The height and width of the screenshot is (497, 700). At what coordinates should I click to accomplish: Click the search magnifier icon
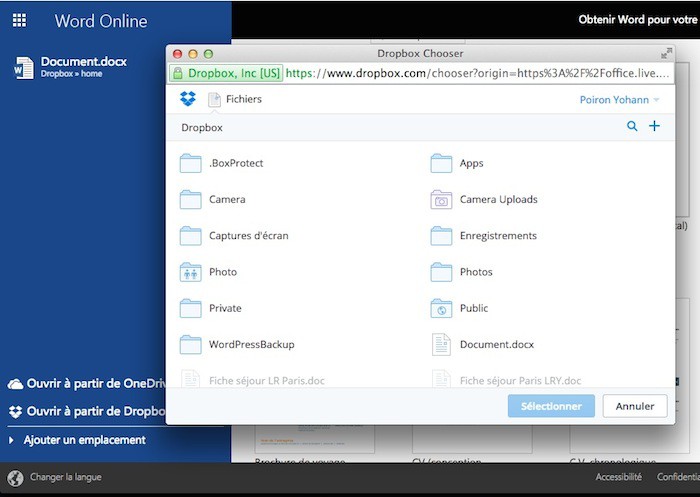point(632,127)
